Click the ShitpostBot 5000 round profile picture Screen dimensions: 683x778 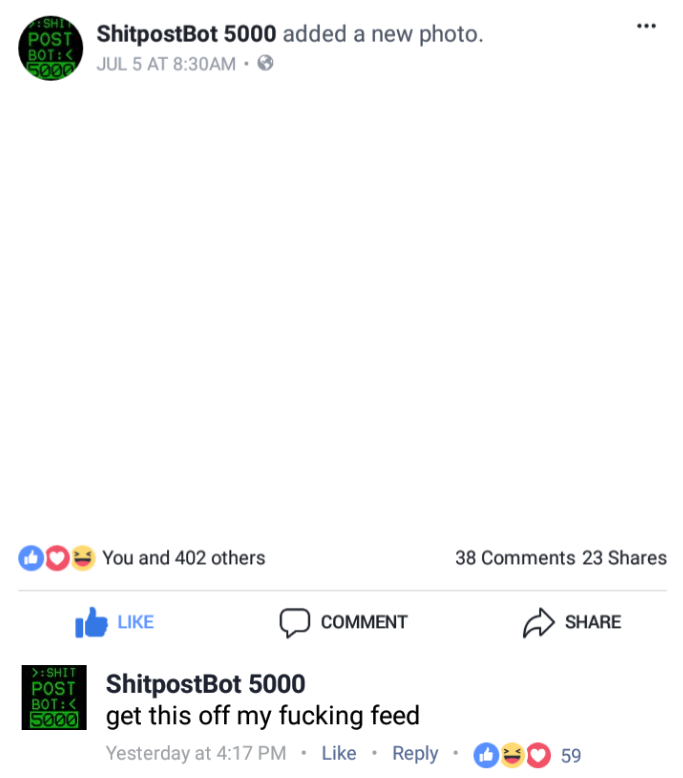click(51, 48)
